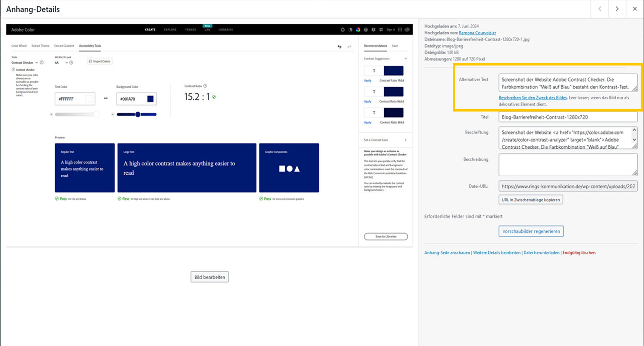Click the Import Colors icon button
Image resolution: width=644 pixels, height=346 pixels.
100,61
